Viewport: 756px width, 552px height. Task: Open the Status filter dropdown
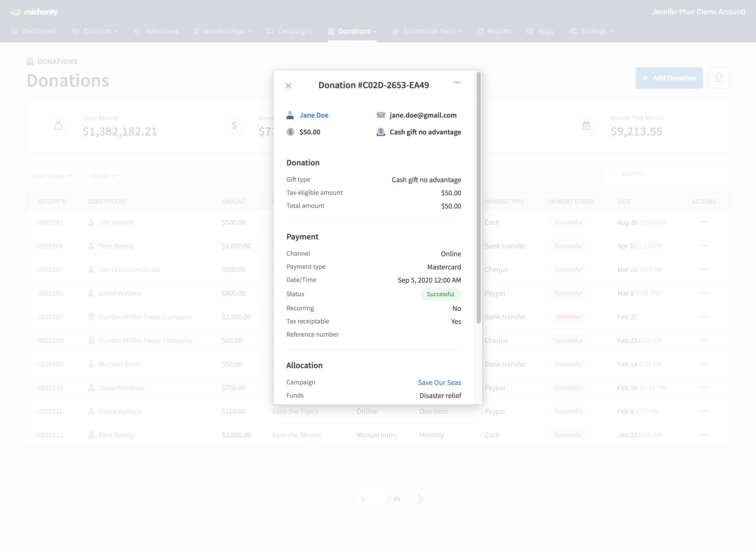(x=103, y=176)
